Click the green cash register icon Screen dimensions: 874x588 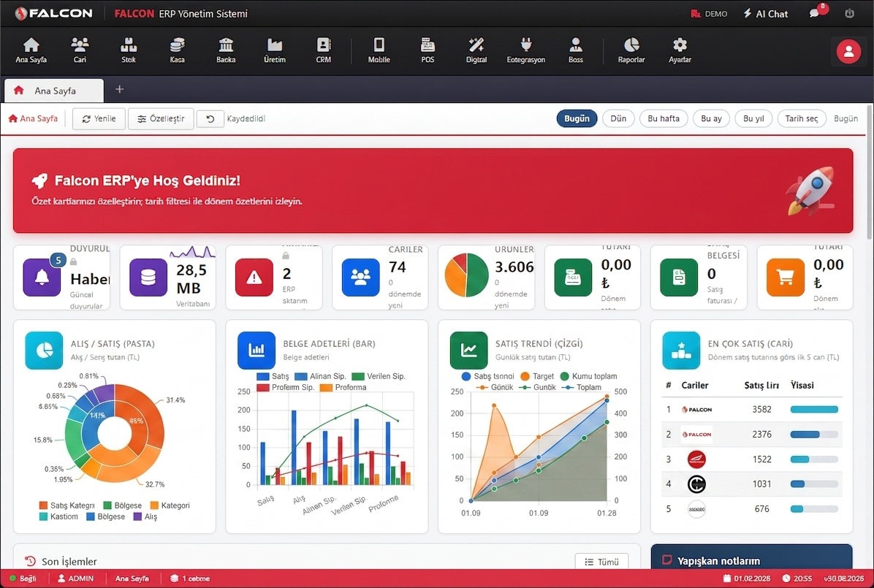(573, 277)
